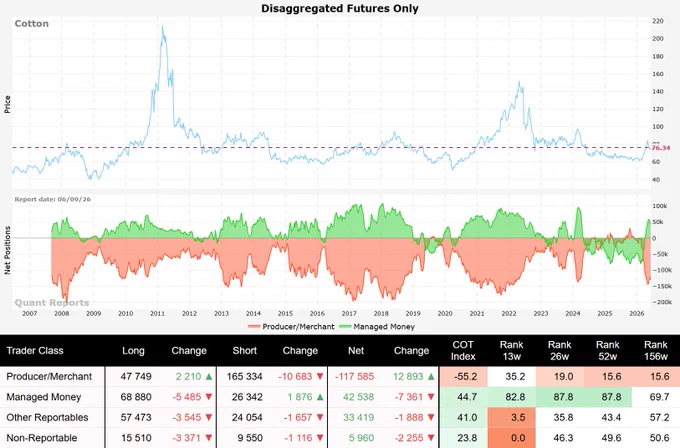Click the Cotton chart title label
Viewport: 680px width, 448px height.
tap(32, 23)
